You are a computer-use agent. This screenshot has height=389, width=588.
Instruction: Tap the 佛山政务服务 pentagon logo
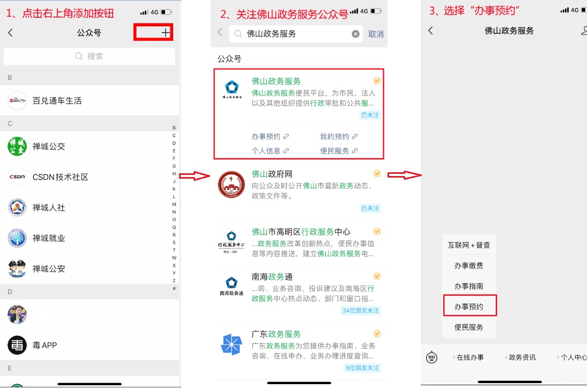click(232, 89)
